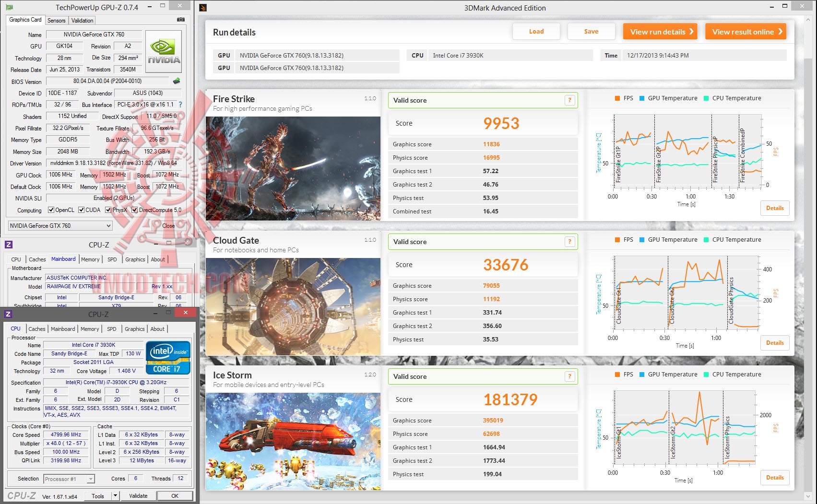The image size is (817, 504).
Task: Click the GPU Temperature swatch for Cloud Gate
Action: [642, 240]
